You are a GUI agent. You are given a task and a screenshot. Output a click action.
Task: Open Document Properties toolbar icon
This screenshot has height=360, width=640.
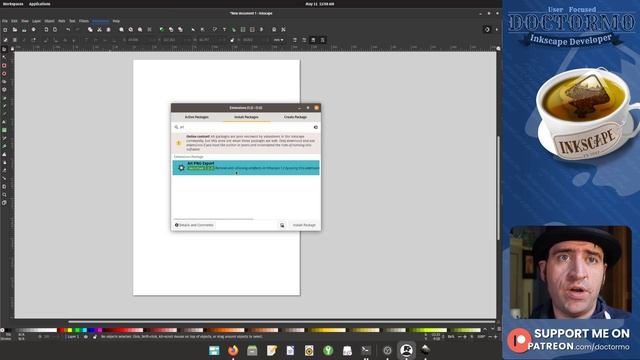click(x=274, y=30)
